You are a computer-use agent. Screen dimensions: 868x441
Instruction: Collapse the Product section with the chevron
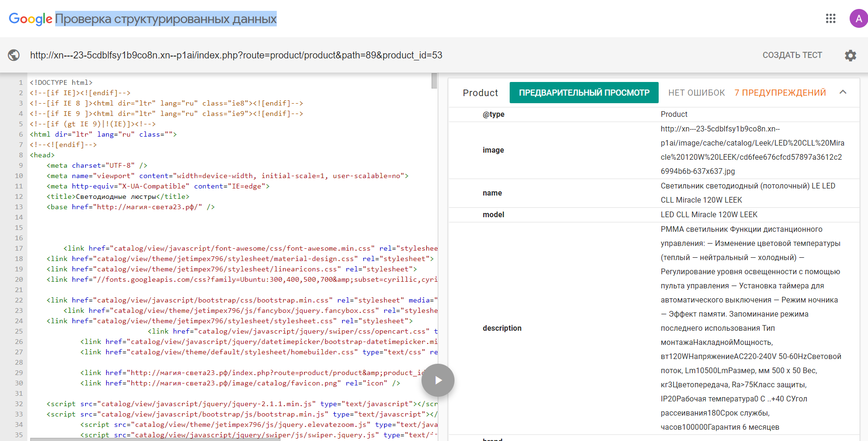[843, 92]
